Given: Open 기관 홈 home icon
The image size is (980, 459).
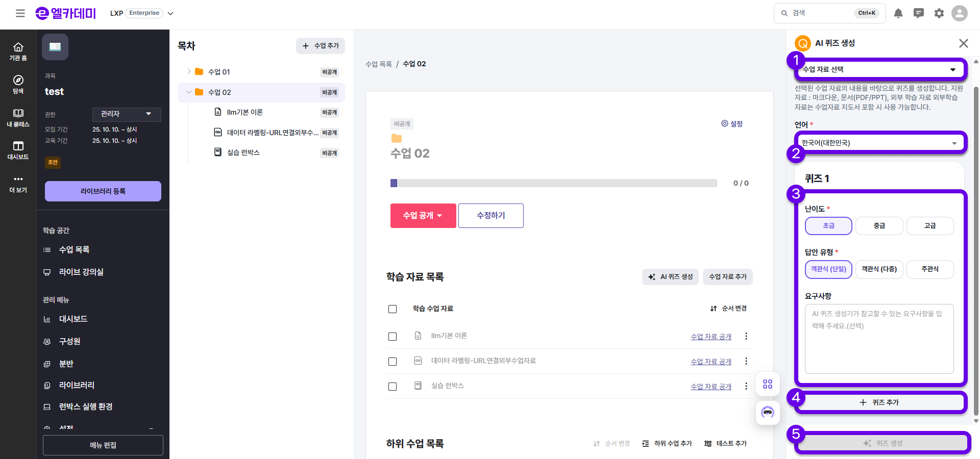Looking at the screenshot, I should [18, 51].
